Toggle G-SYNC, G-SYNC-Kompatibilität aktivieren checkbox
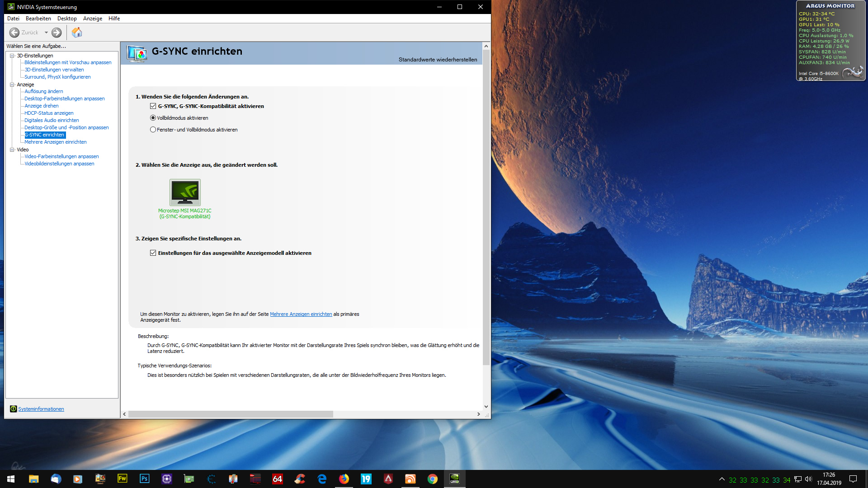This screenshot has height=488, width=868. pos(153,106)
